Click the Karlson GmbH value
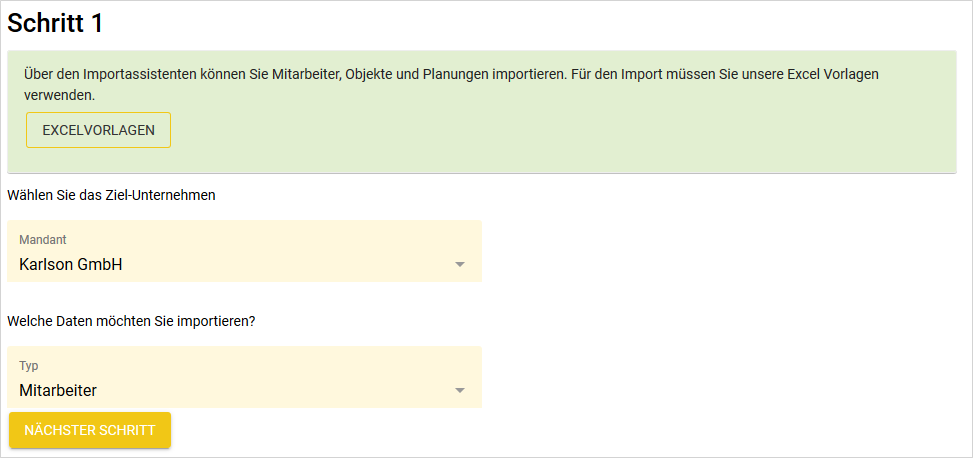Screen dimensions: 973x458 pos(71,265)
